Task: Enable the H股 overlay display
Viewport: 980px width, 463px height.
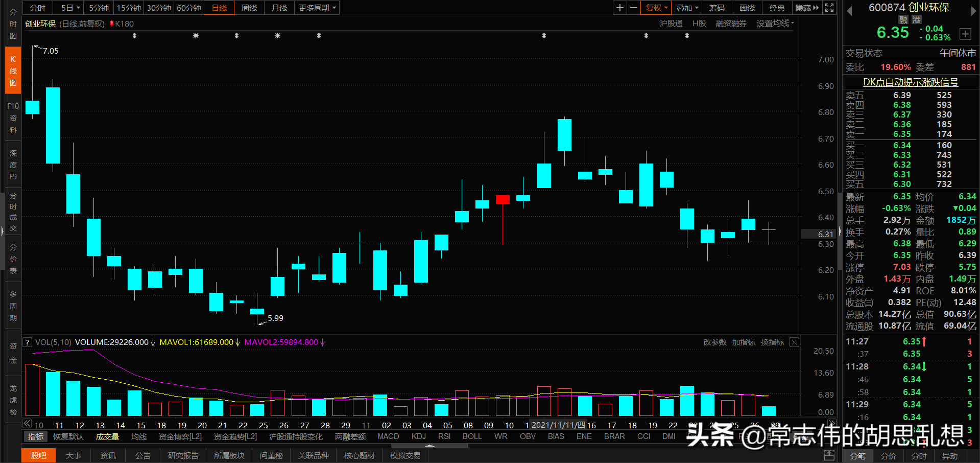Action: (699, 23)
